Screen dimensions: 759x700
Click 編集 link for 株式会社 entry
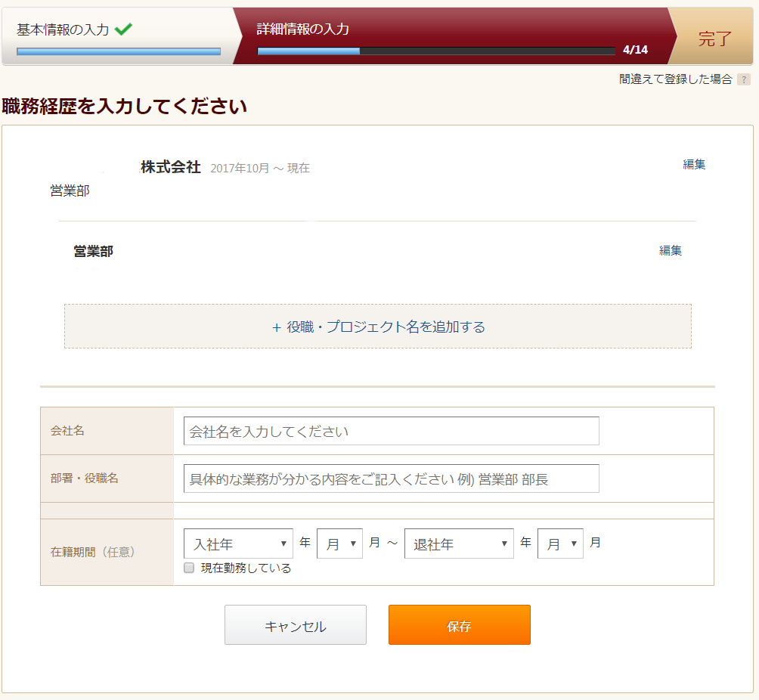coord(694,165)
